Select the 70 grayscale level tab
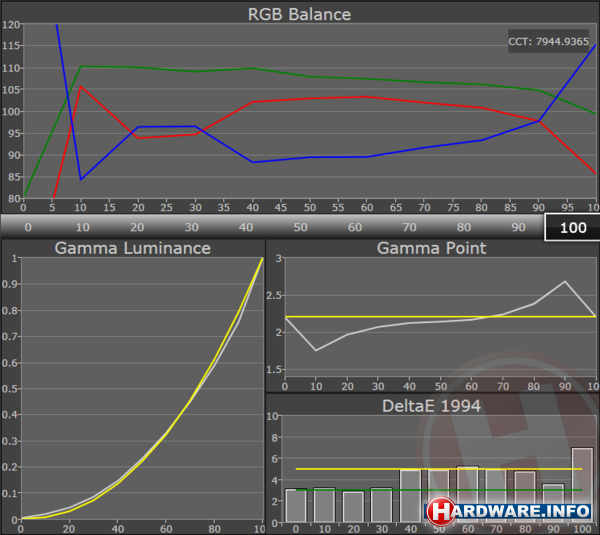Image resolution: width=600 pixels, height=535 pixels. pos(409,227)
